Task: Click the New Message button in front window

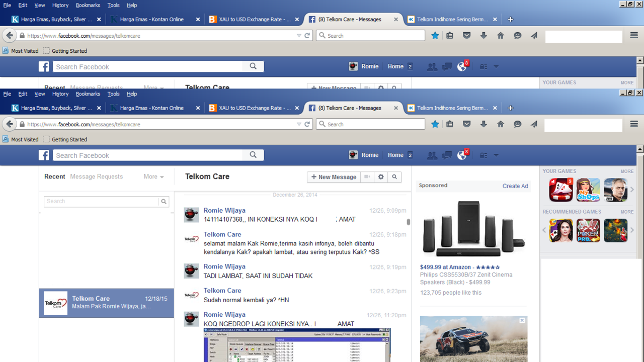Action: [x=334, y=177]
